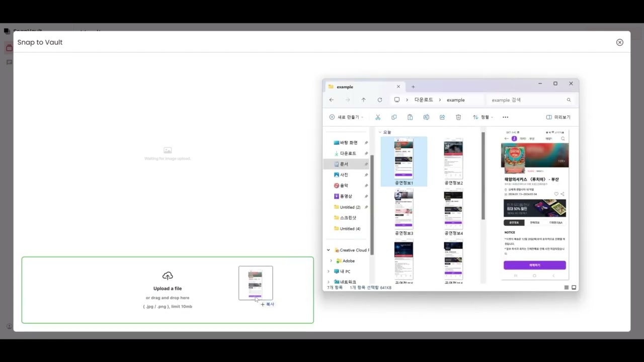Open a new Explorer tab with plus
644x362 pixels.
pyautogui.click(x=413, y=87)
